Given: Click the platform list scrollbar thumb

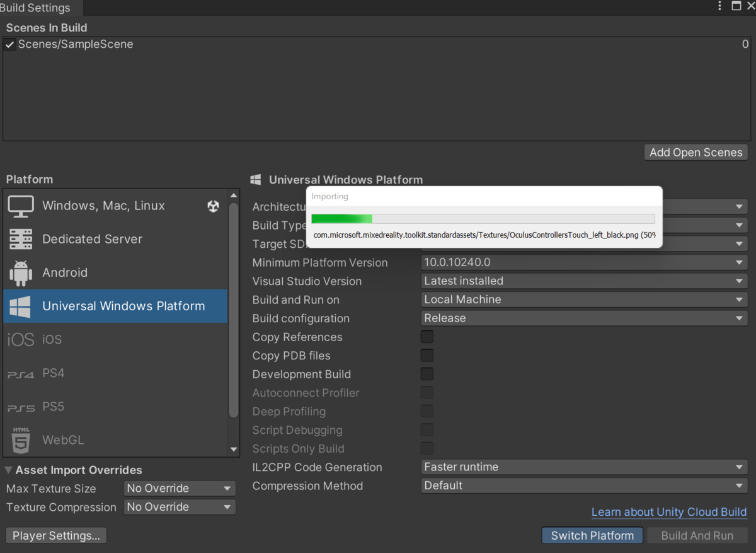Looking at the screenshot, I should click(x=234, y=310).
